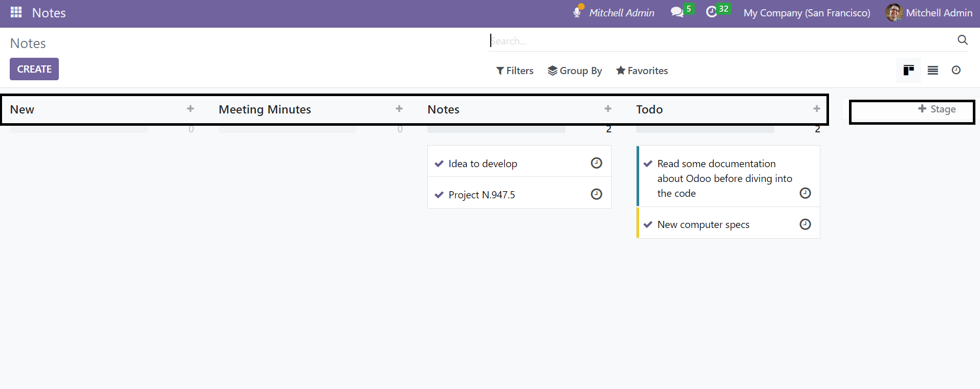Click the CREATE button

tap(34, 69)
